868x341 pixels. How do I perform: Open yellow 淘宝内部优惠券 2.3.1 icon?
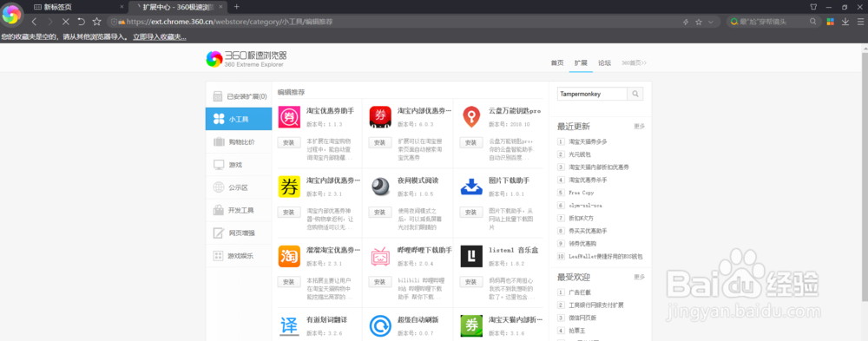click(x=289, y=187)
